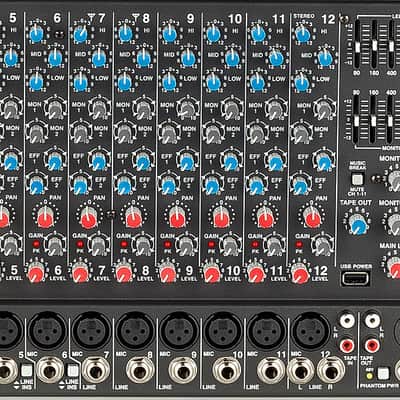Set the channel 6 red PAN knob
400x400 pixels.
pyautogui.click(x=45, y=217)
